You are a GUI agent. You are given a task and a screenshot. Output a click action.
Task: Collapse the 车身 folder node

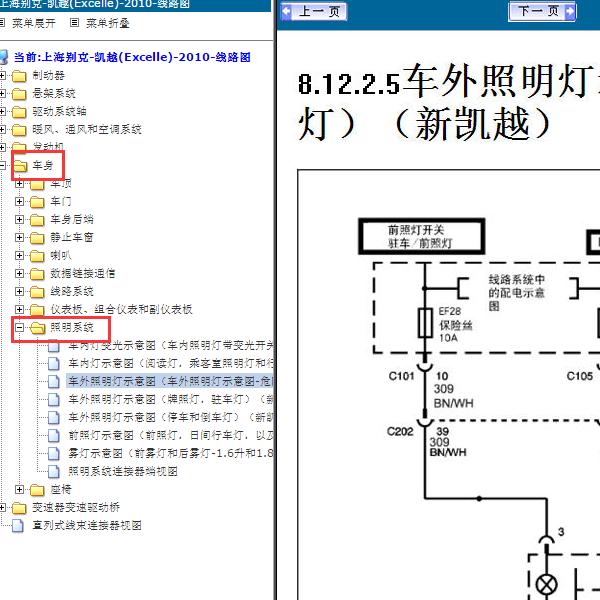(x=2, y=165)
